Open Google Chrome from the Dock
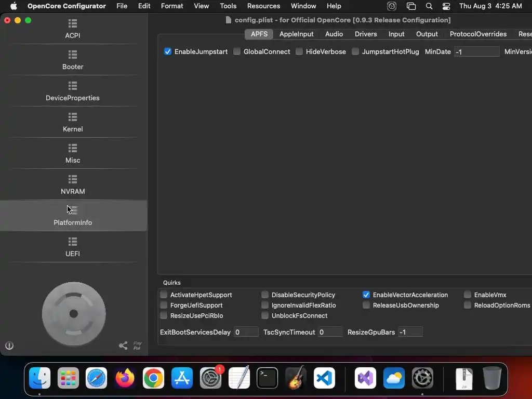 click(x=153, y=378)
